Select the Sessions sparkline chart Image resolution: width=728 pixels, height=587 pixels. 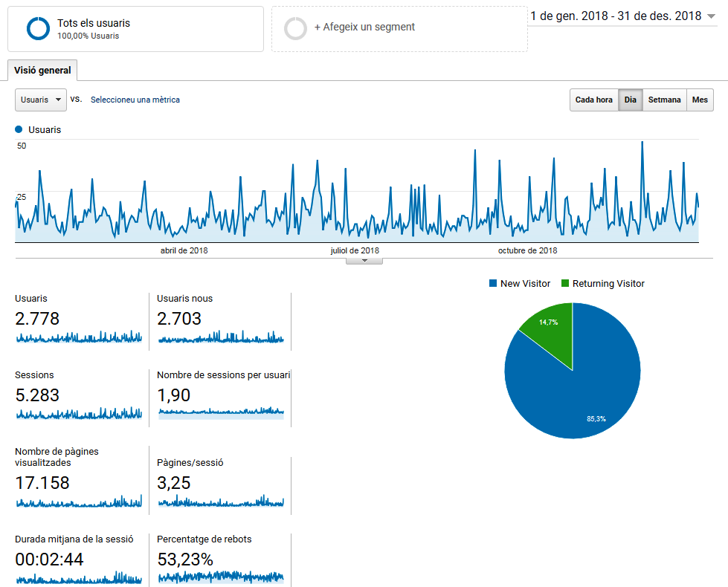click(x=78, y=413)
